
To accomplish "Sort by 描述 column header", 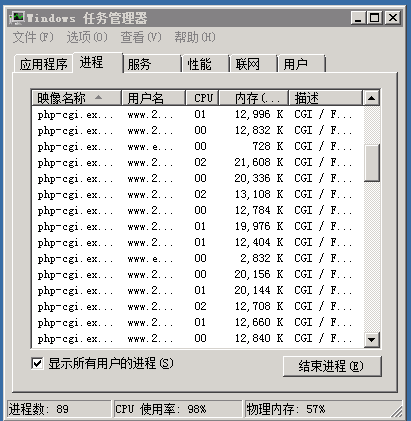I will [x=325, y=98].
